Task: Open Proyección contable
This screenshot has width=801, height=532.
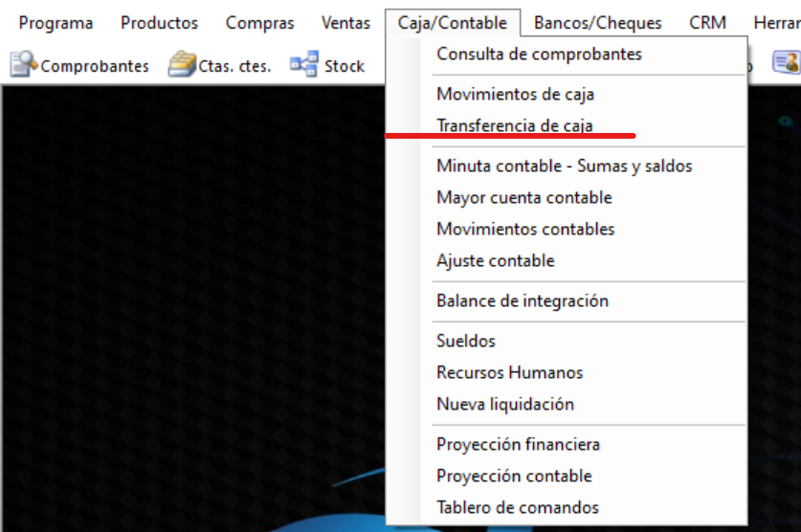Action: pyautogui.click(x=567, y=476)
